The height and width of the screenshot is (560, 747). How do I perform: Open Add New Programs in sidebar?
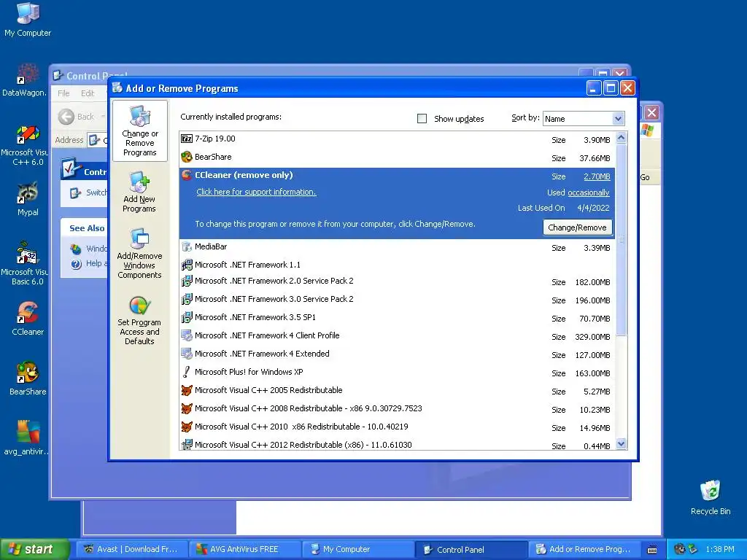point(139,192)
